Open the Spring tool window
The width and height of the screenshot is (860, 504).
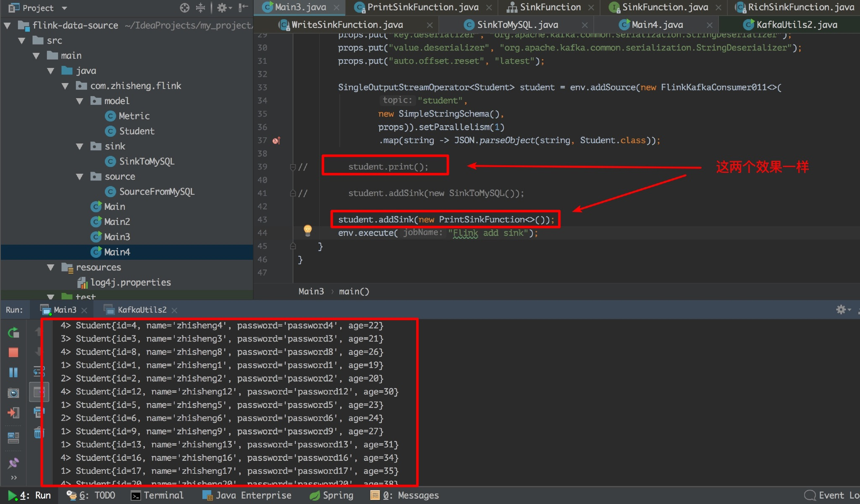[x=332, y=495]
